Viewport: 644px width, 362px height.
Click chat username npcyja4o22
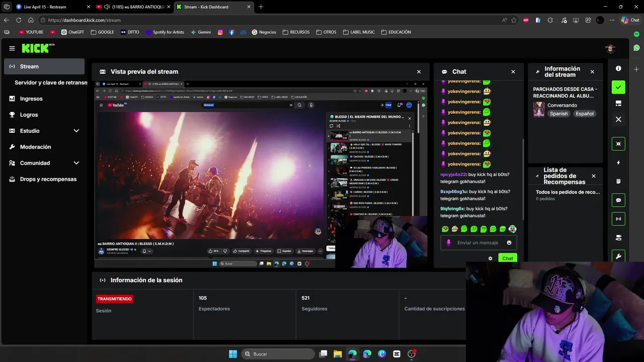click(x=453, y=174)
